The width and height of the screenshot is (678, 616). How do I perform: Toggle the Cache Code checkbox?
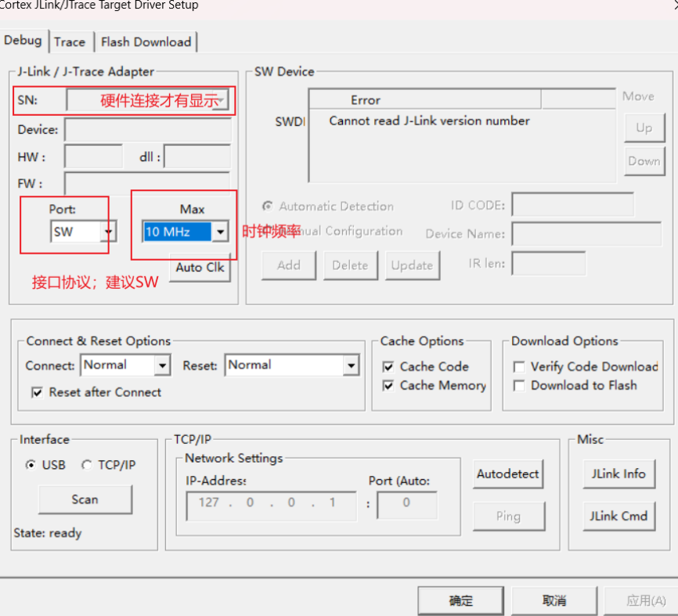pyautogui.click(x=388, y=367)
